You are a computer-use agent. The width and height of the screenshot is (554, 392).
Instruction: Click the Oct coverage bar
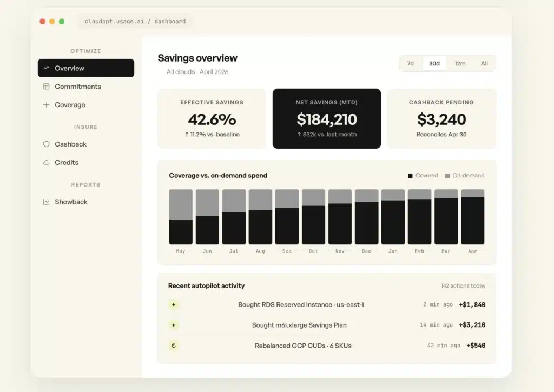313,217
